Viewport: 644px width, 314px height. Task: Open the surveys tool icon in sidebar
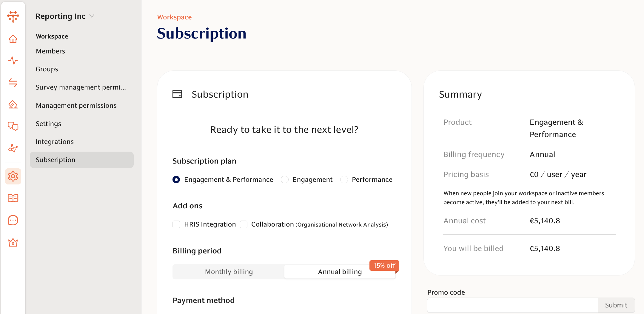[13, 105]
